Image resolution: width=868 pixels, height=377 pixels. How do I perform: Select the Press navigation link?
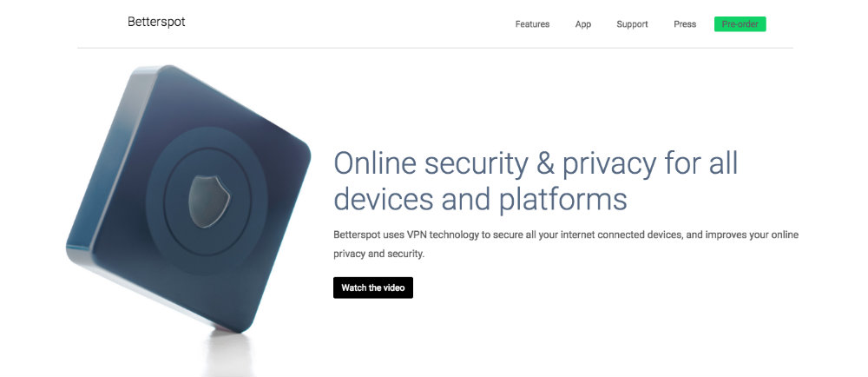(x=685, y=24)
